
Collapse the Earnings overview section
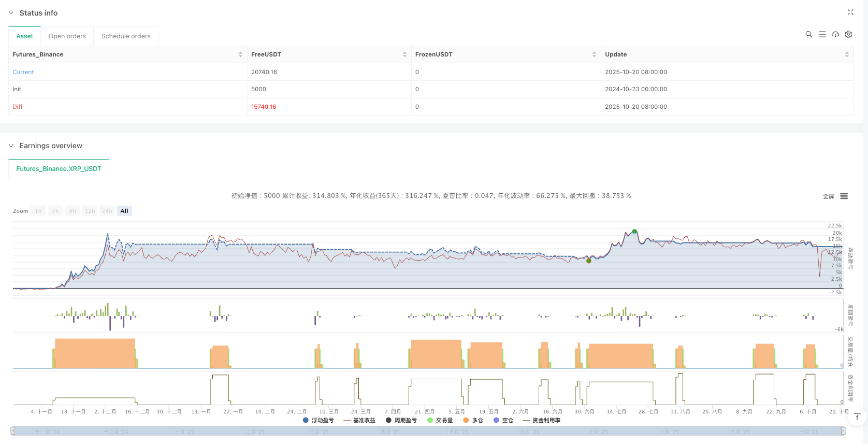(x=11, y=146)
